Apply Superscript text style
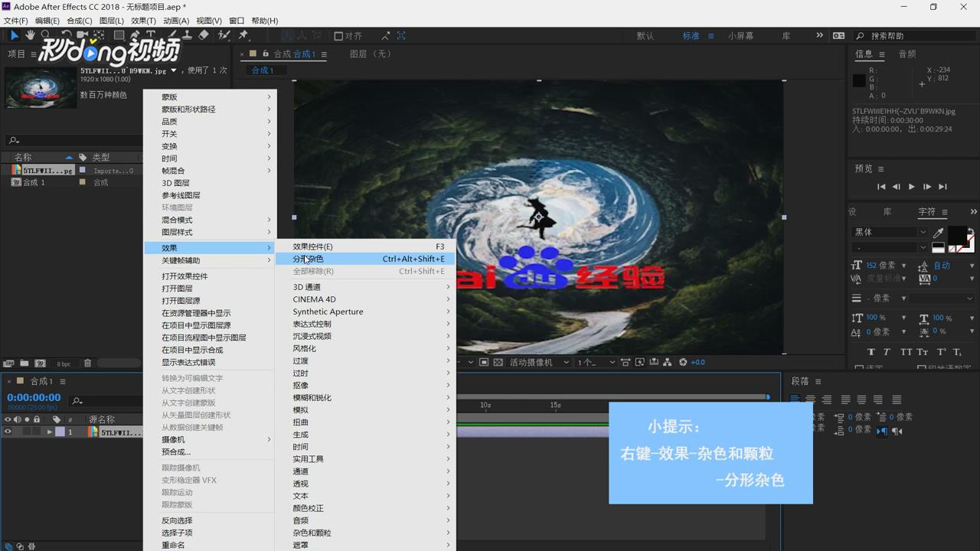Viewport: 980px width, 551px height. pyautogui.click(x=941, y=352)
